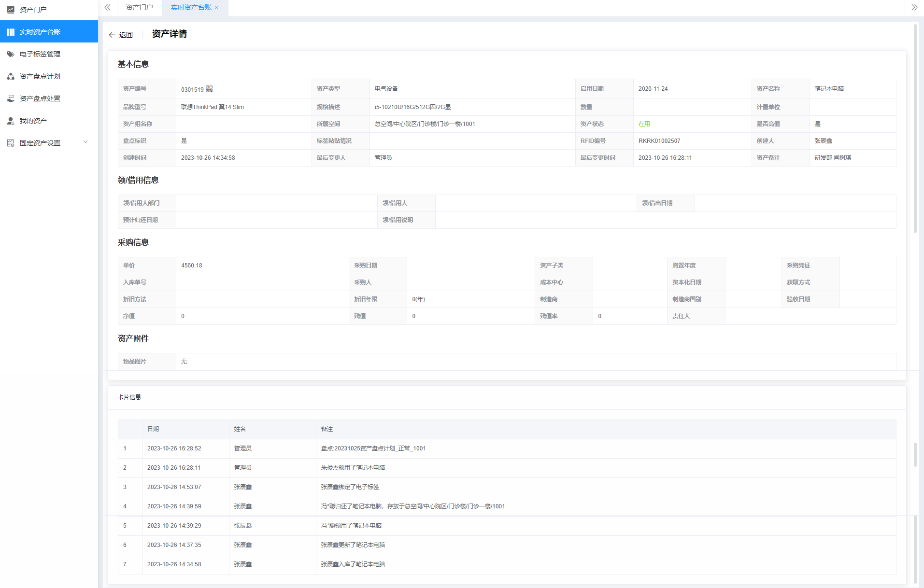Click the 日期 column header

coord(153,429)
